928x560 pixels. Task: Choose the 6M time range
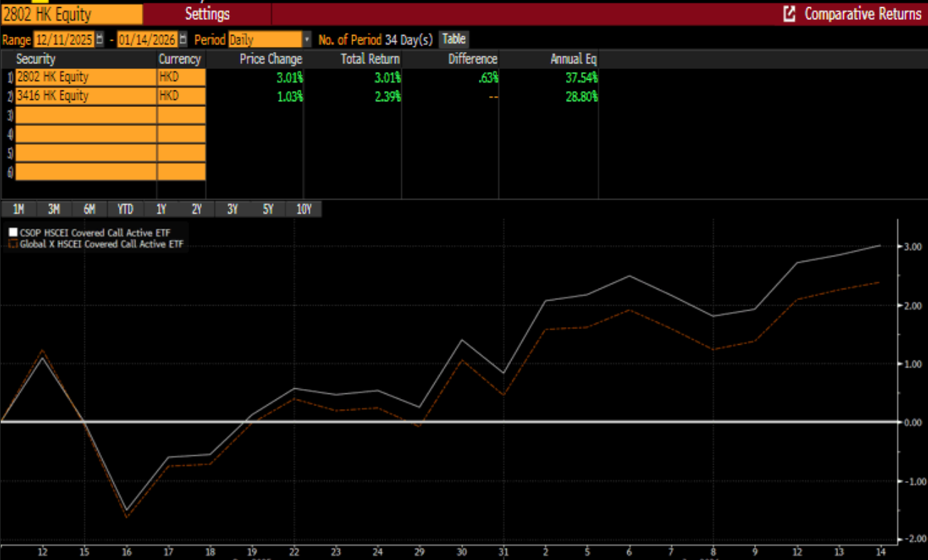click(90, 209)
